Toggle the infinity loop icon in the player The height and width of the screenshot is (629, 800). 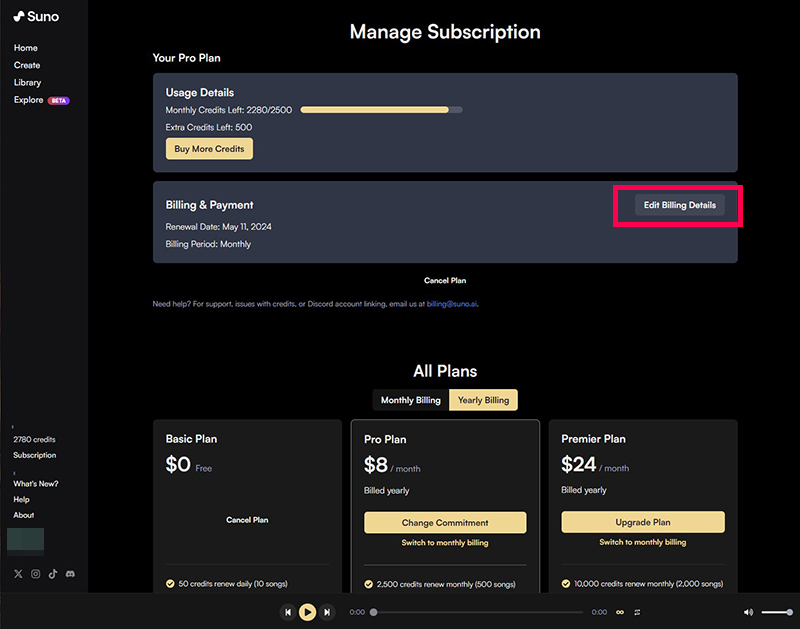[x=620, y=612]
